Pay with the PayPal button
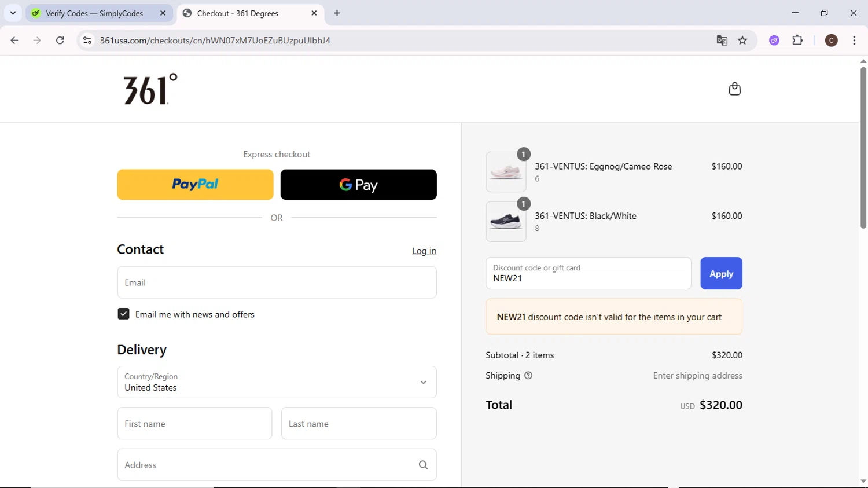This screenshot has height=488, width=868. tap(195, 185)
